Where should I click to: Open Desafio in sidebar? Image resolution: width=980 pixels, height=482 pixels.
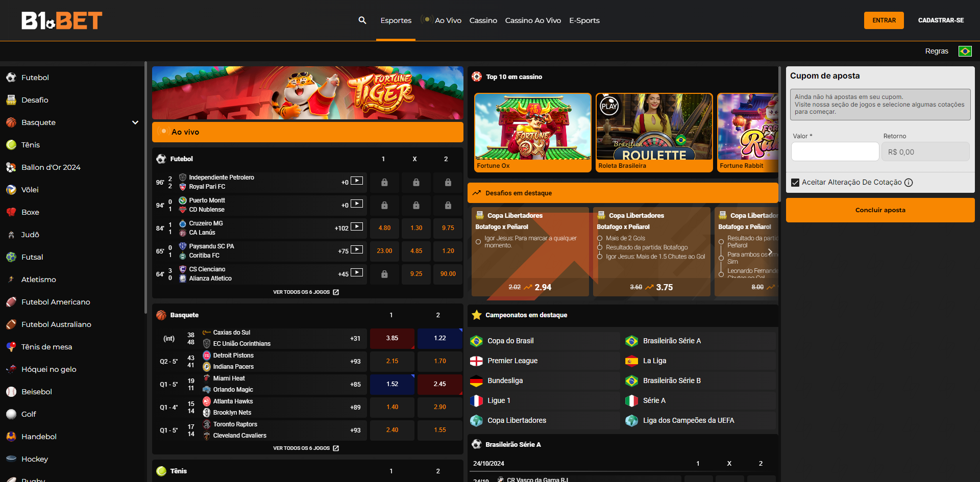pos(35,100)
